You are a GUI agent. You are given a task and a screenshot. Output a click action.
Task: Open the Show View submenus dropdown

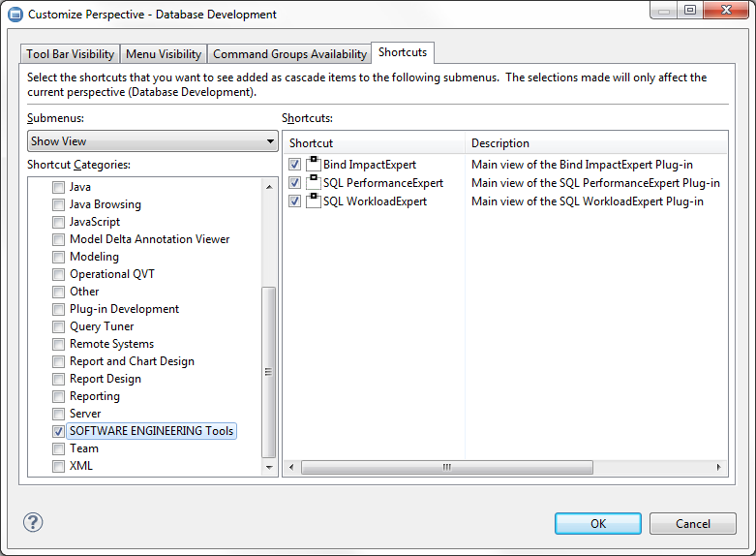point(152,141)
